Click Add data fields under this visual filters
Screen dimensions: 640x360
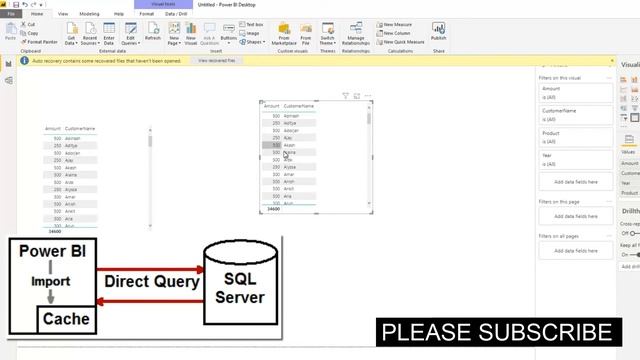click(576, 182)
